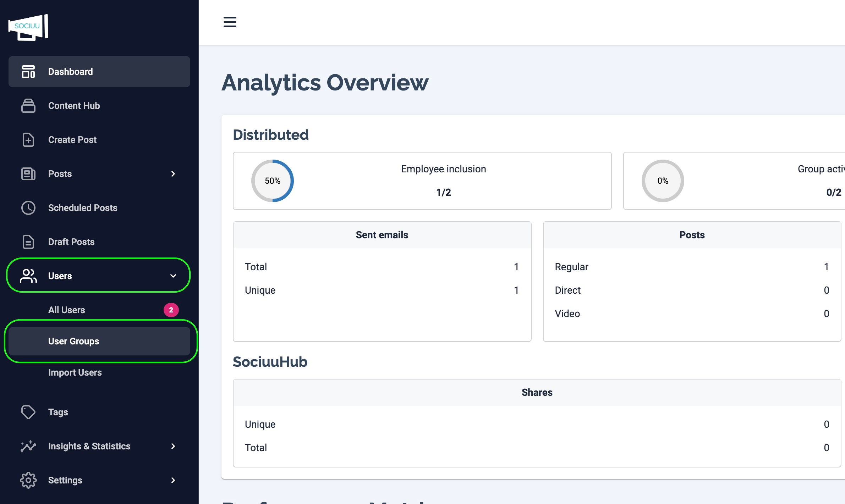Viewport: 845px width, 504px height.
Task: Expand the Insights & Statistics chevron
Action: point(173,446)
